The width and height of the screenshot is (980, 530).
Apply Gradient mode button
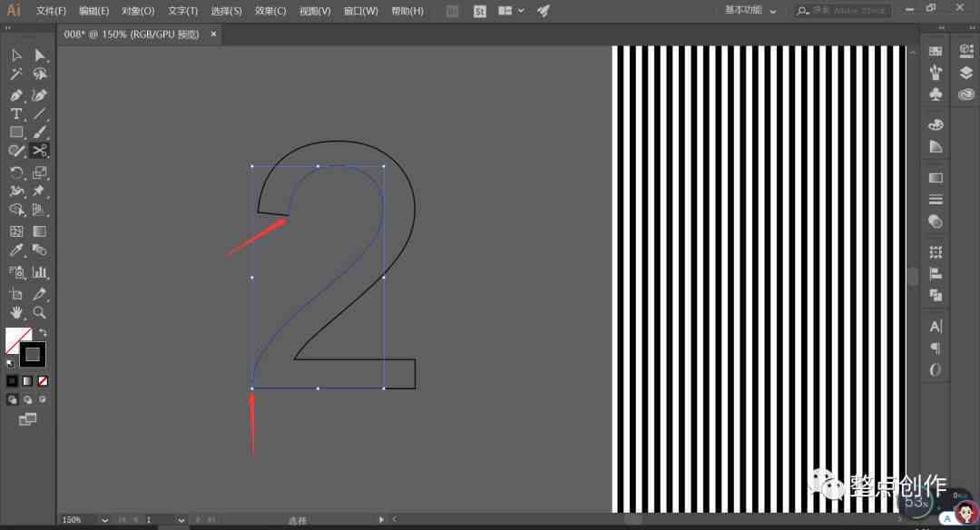(x=27, y=380)
